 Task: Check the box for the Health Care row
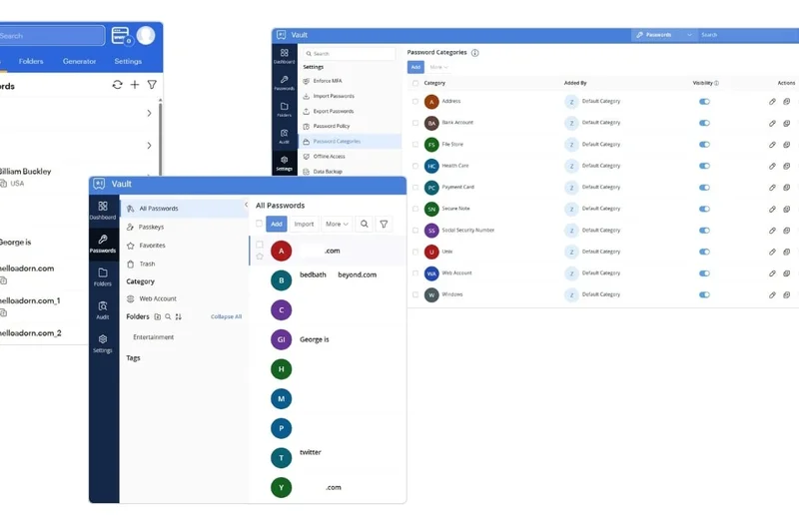(415, 166)
